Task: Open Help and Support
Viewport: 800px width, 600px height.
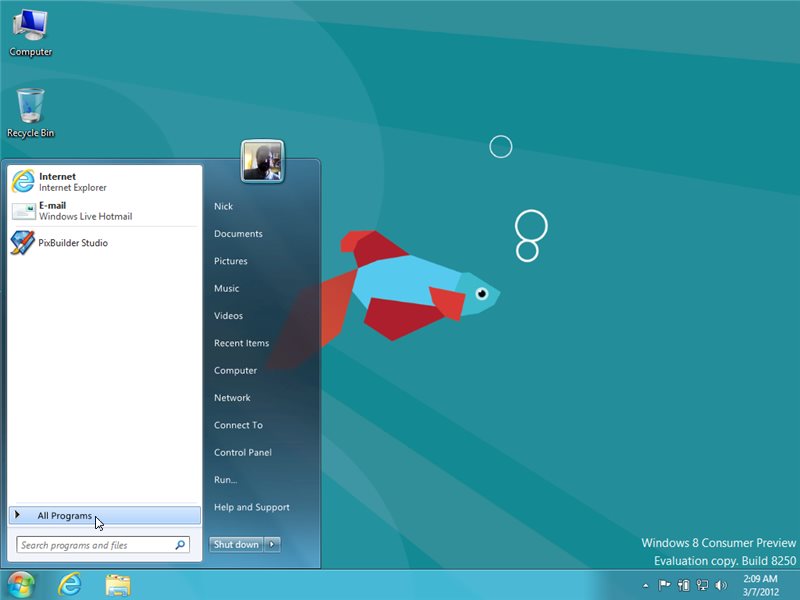Action: tap(254, 507)
